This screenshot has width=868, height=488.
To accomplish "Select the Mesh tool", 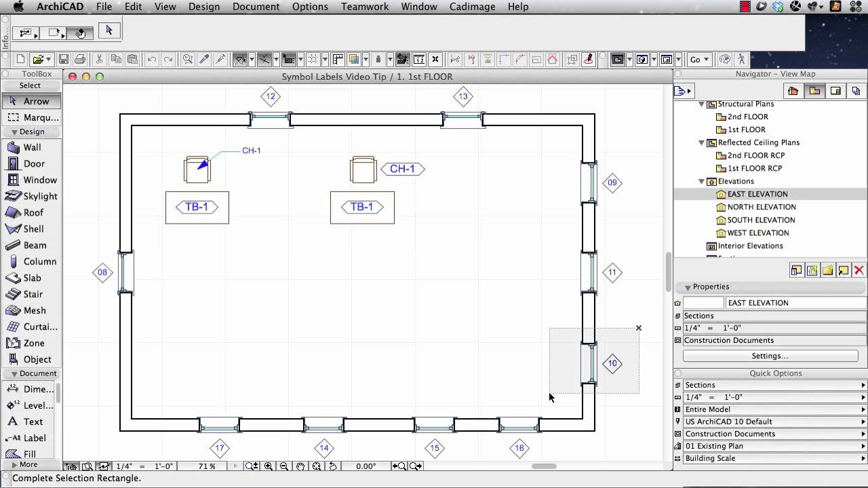I will click(31, 310).
